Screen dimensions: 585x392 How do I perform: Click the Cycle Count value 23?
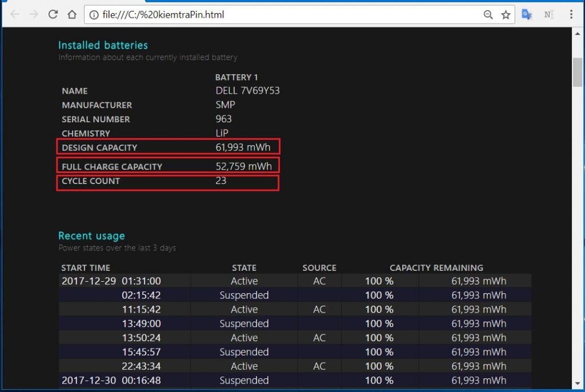coord(221,181)
